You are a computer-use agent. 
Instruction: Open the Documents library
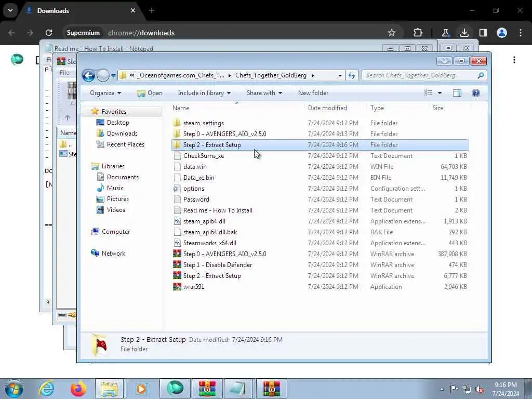(x=123, y=177)
